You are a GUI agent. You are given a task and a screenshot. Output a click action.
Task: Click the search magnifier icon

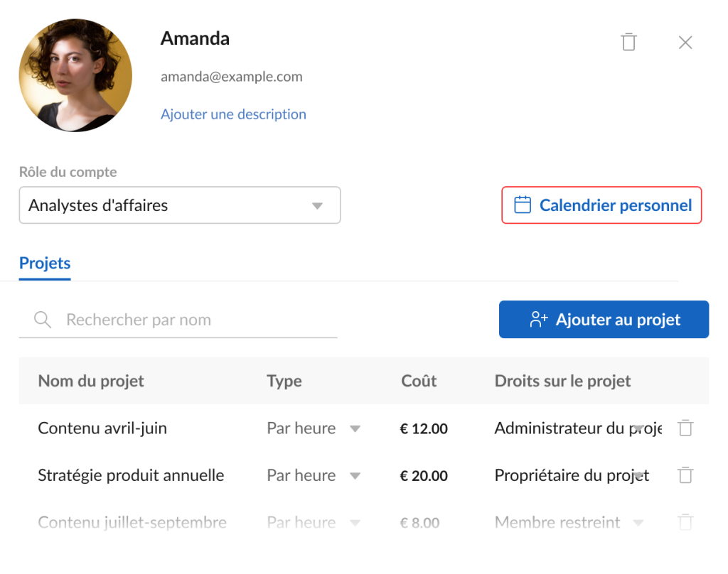42,320
